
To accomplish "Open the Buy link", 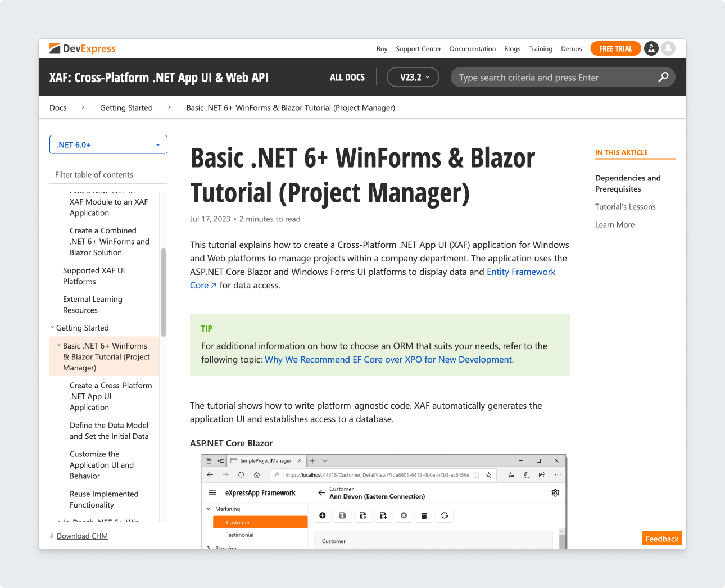I will [x=382, y=49].
